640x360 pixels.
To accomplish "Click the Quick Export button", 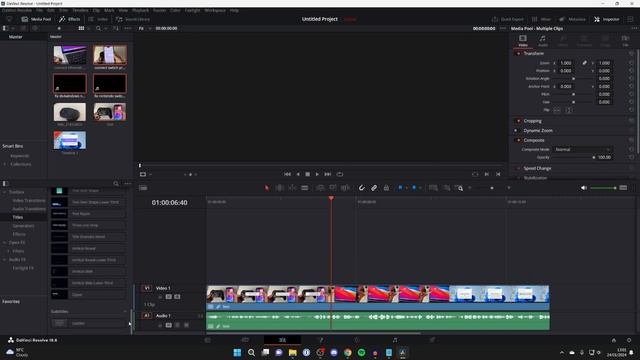I will 508,19.
